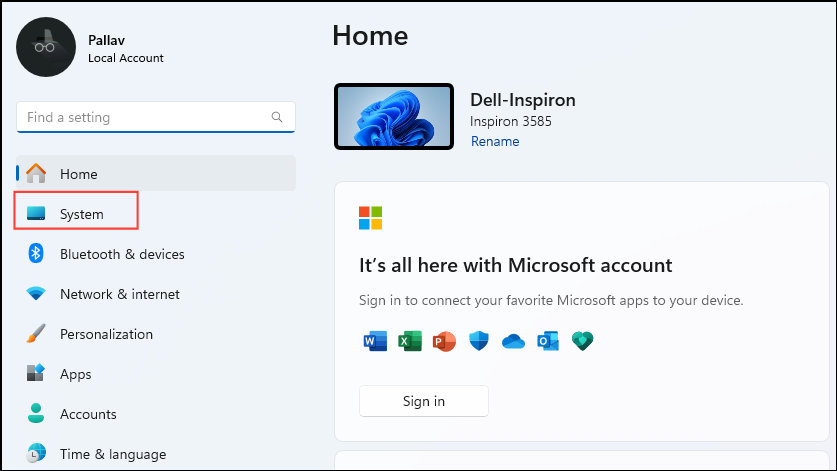Screen dimensions: 837x471
Task: Click the Sign in button
Action: (424, 401)
